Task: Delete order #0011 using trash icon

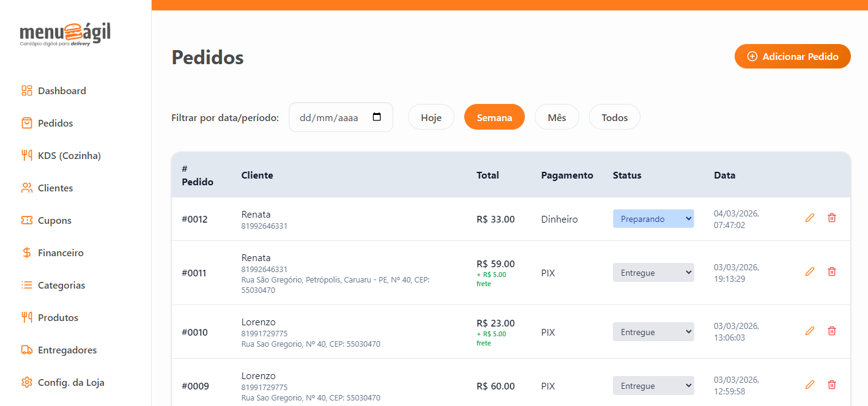Action: coord(831,271)
